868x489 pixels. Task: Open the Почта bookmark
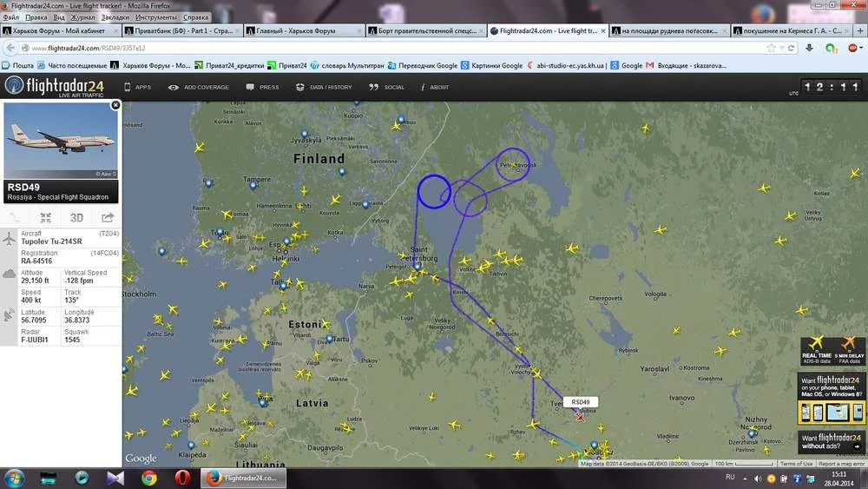point(17,65)
